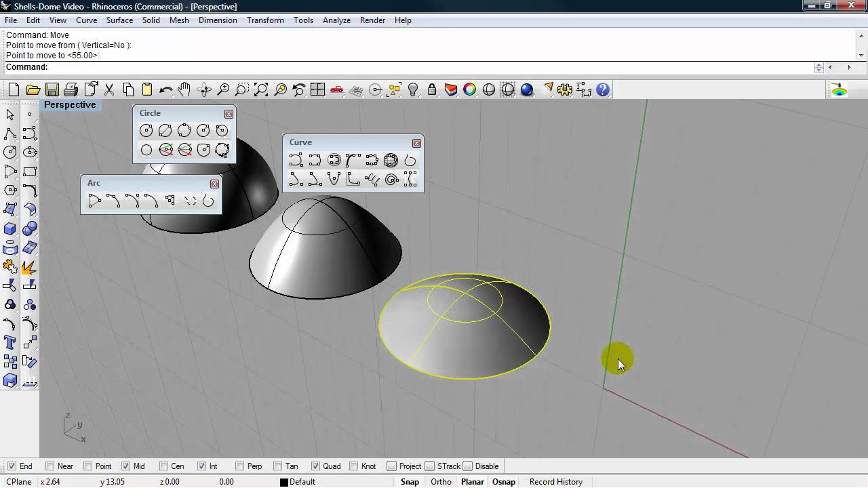The image size is (868, 488).
Task: Enable the Near osnap checkbox
Action: click(50, 466)
